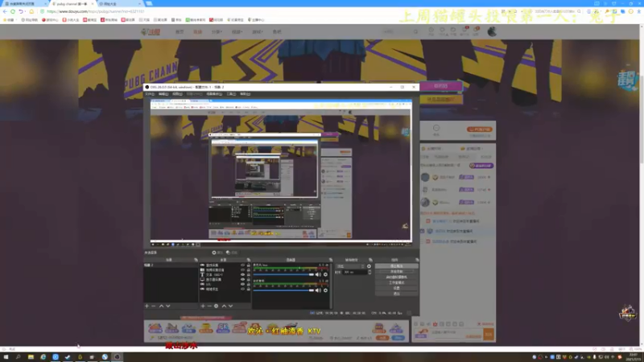
Task: Toggle visibility of the top source row
Action: pyautogui.click(x=242, y=265)
